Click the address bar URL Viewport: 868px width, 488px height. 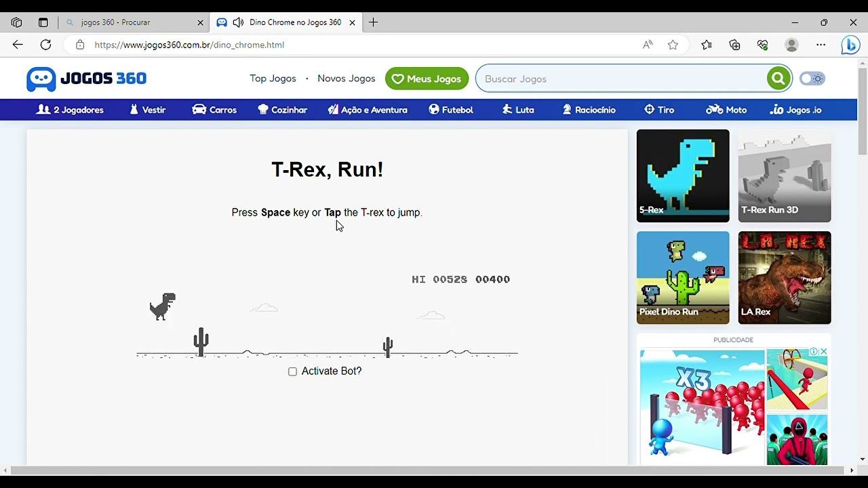click(x=189, y=45)
